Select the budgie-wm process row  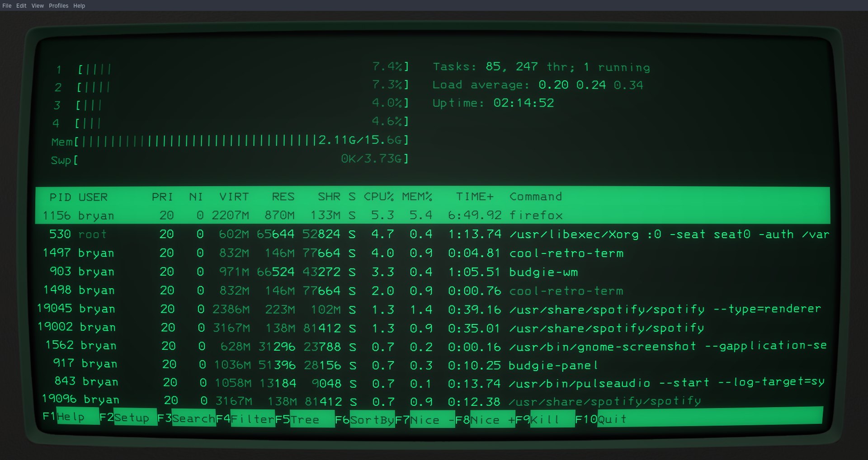[x=433, y=272]
